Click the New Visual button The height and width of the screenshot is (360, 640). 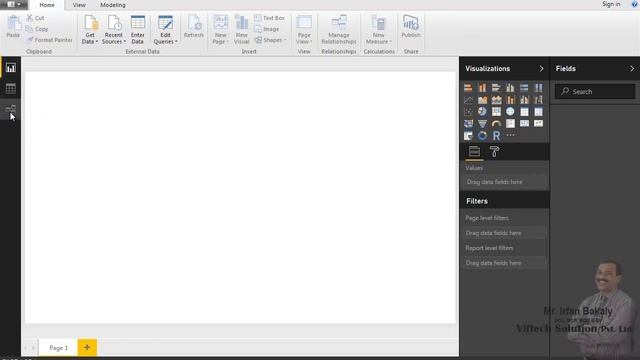click(x=242, y=30)
